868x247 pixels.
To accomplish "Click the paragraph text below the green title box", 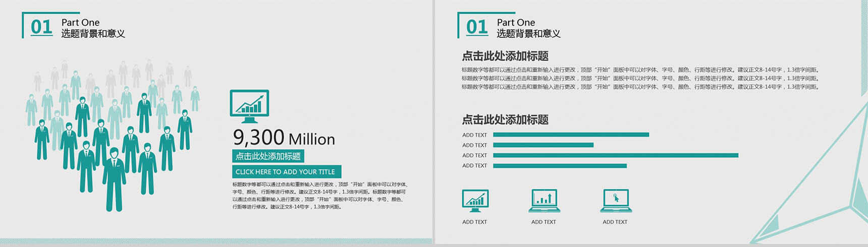I will (320, 196).
